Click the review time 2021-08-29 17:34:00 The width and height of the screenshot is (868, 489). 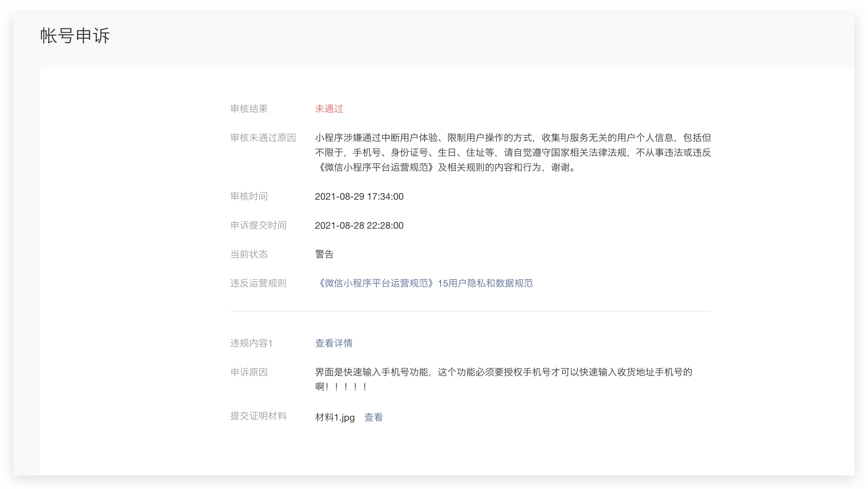(359, 196)
